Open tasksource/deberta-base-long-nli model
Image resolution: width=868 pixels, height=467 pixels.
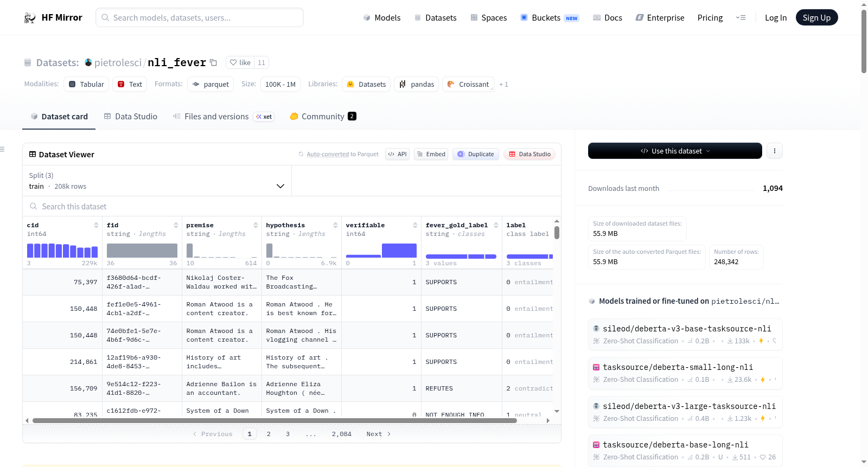(685, 451)
